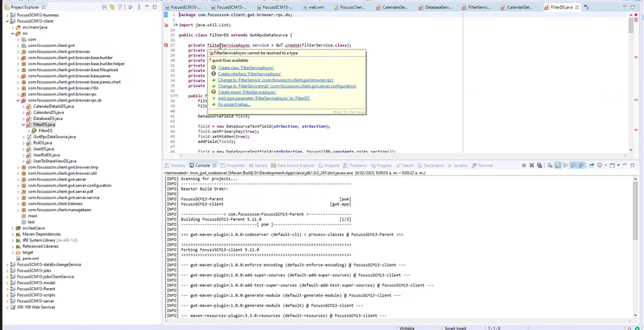
Task: Open the Open Console dropdown arrow
Action: [618, 165]
